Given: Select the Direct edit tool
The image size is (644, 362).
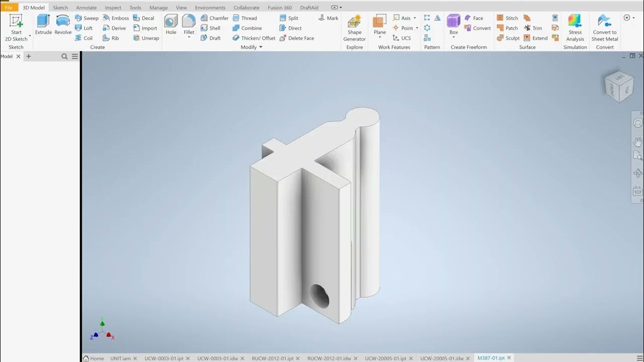Looking at the screenshot, I should click(290, 28).
